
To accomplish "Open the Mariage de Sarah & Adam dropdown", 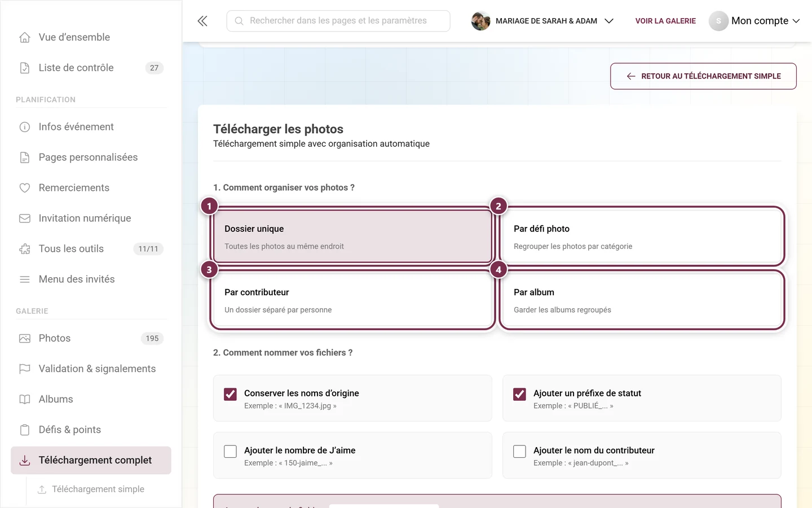I will (542, 21).
